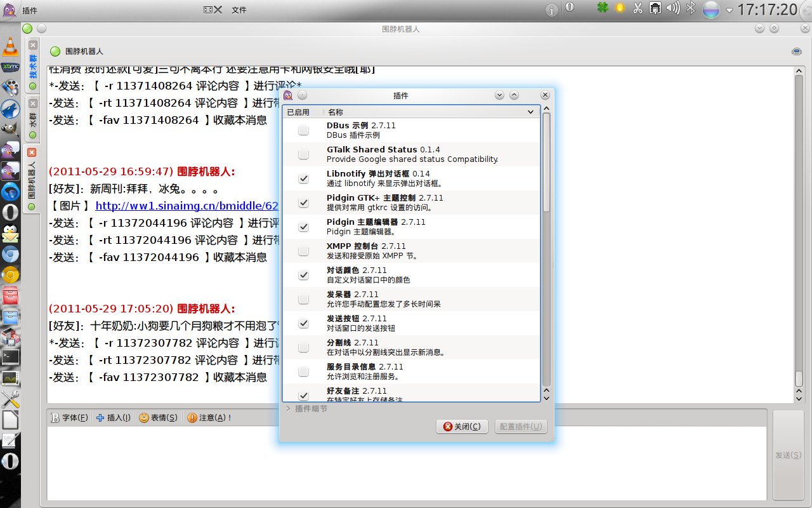The image size is (812, 508).
Task: Click 发送(S) send button
Action: pyautogui.click(x=788, y=455)
